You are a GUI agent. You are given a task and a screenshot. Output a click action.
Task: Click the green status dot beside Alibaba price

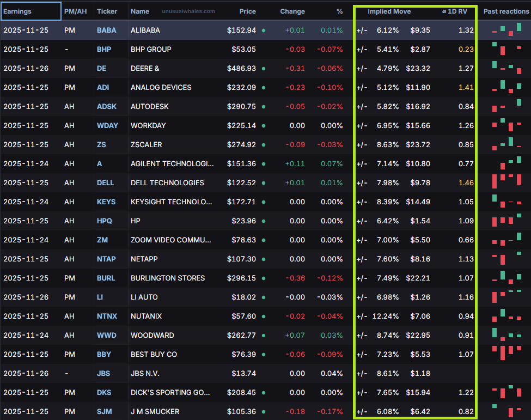click(264, 31)
